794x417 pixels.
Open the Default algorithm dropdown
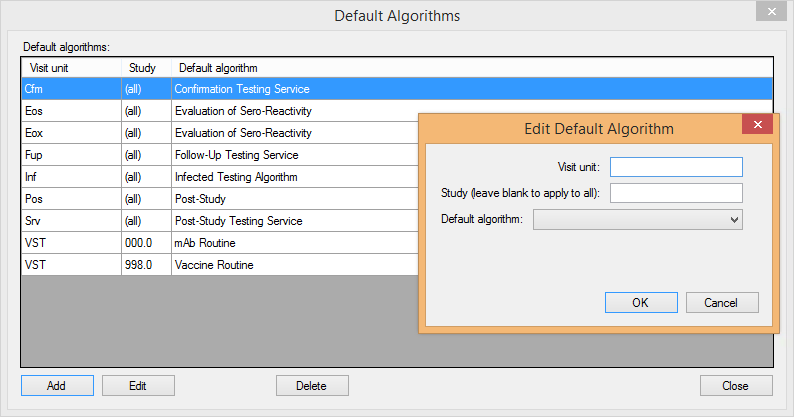638,219
